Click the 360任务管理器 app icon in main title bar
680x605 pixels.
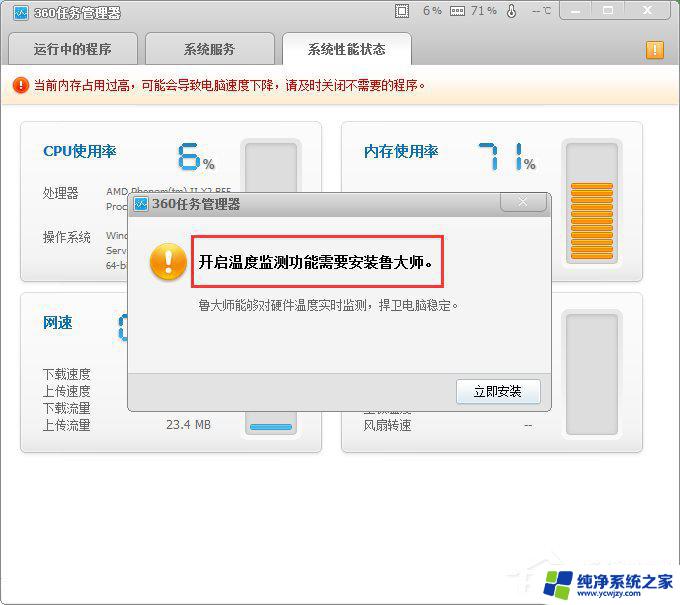pos(20,13)
